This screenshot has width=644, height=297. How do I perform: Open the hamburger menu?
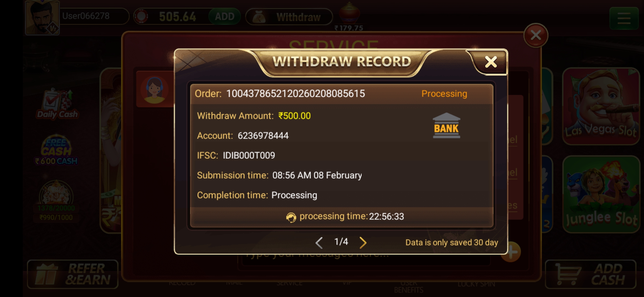click(x=624, y=18)
